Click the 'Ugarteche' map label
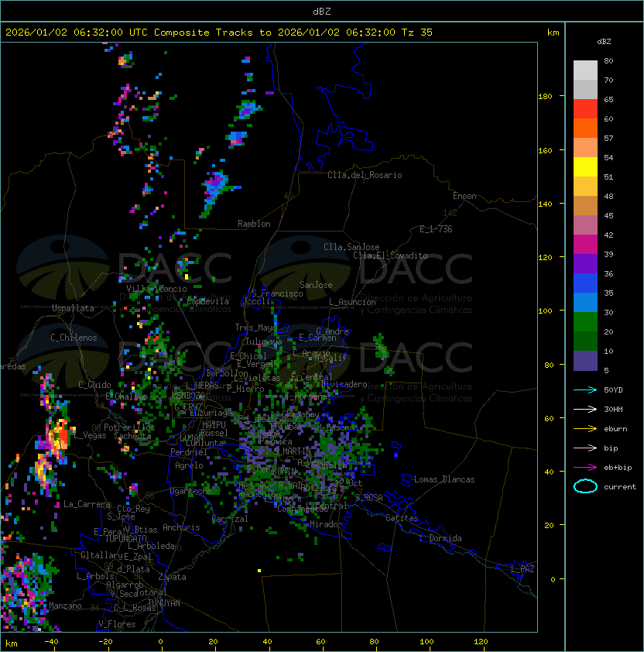This screenshot has width=644, height=652. 191,492
